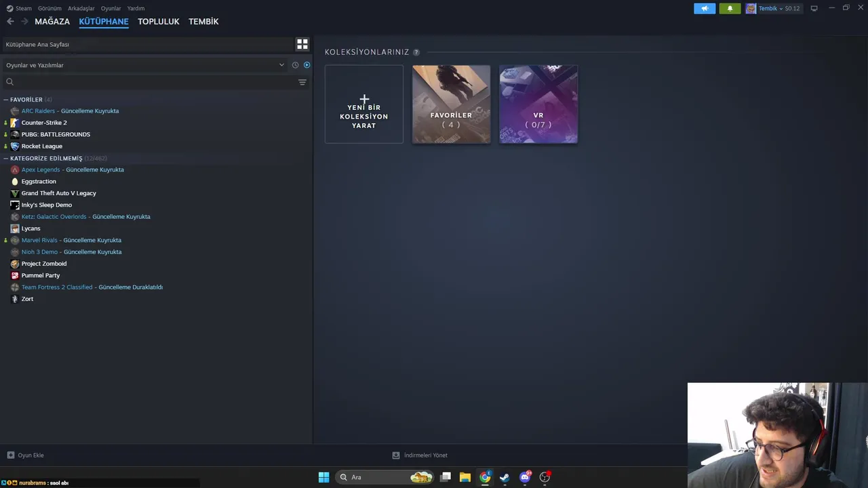Switch to Big Picture mode monitor icon
The height and width of the screenshot is (488, 868).
[814, 8]
